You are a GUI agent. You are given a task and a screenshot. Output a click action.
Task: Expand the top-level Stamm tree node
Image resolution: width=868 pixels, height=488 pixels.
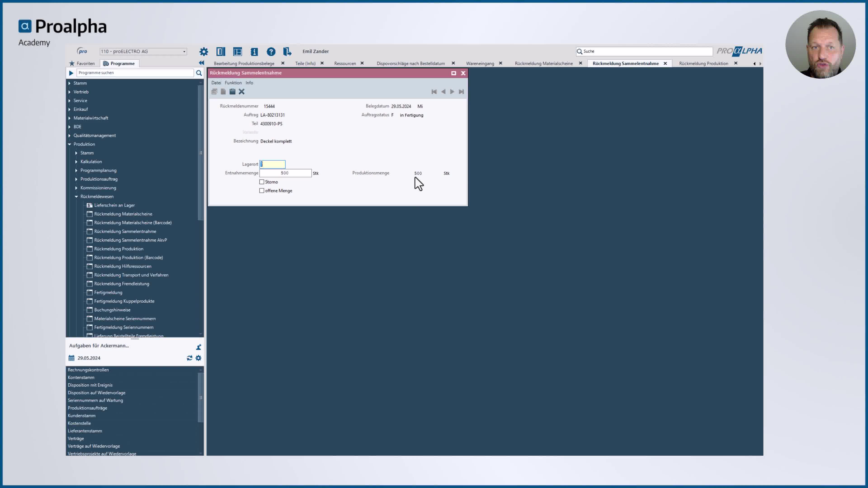[69, 83]
